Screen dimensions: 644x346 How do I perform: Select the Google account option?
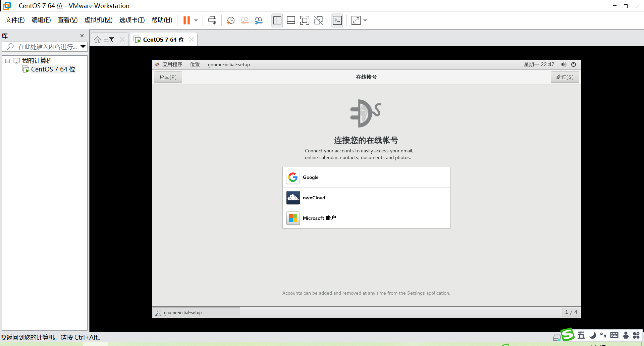(366, 177)
